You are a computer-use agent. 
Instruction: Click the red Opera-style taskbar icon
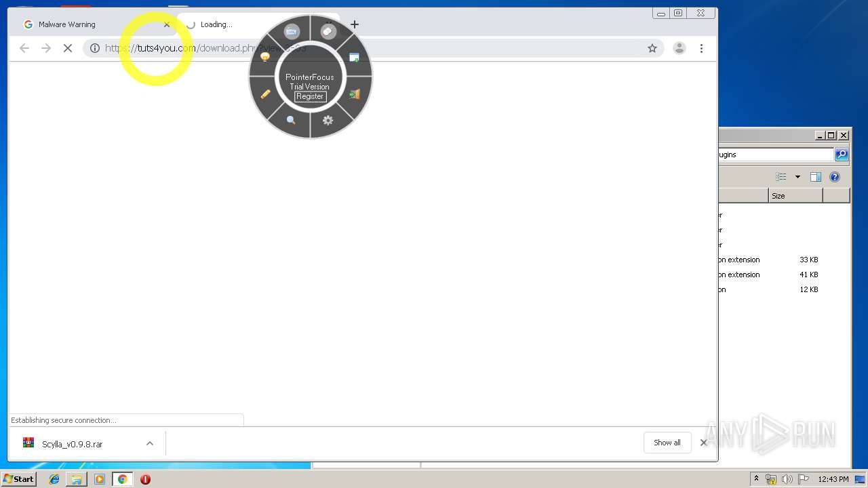tap(145, 479)
